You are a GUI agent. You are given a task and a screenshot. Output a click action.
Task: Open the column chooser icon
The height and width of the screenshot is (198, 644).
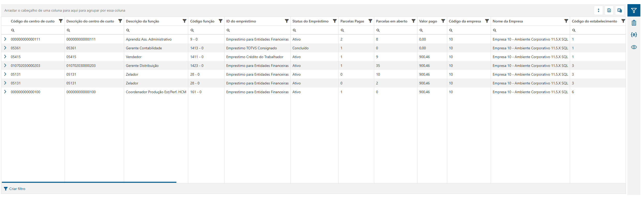(x=620, y=10)
